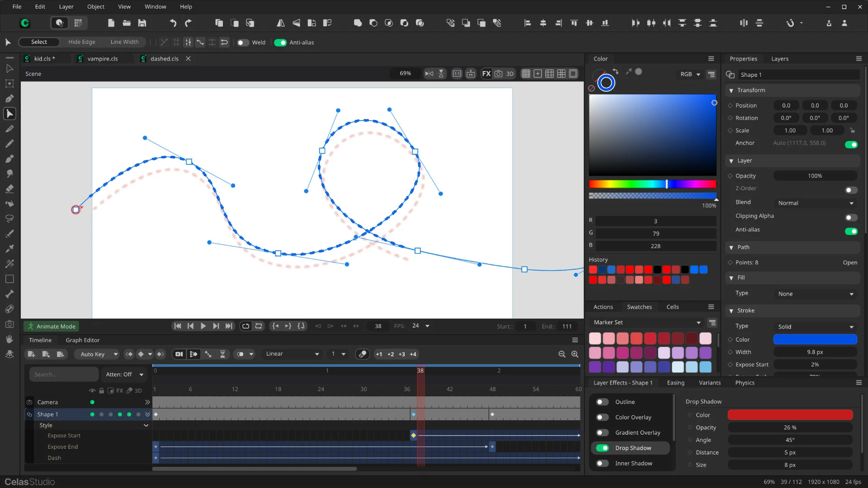Viewport: 868px width, 488px height.
Task: Disable the Drop Shadow effect
Action: pyautogui.click(x=602, y=448)
